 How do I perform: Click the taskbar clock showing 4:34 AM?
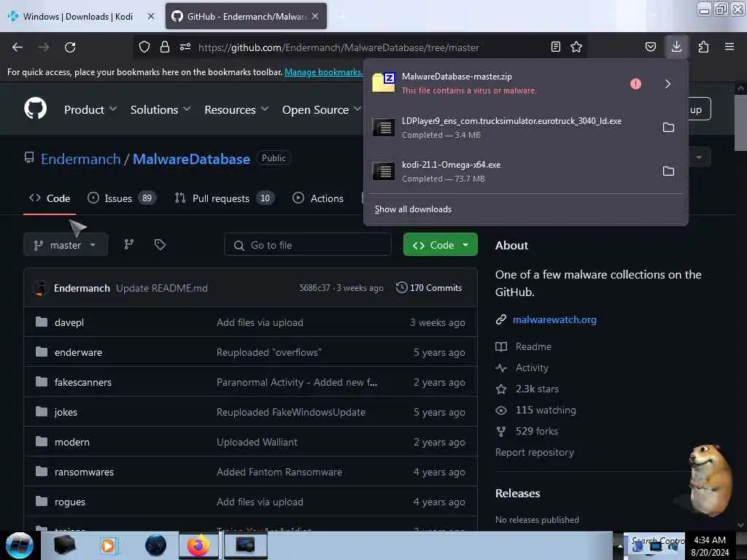(x=710, y=546)
